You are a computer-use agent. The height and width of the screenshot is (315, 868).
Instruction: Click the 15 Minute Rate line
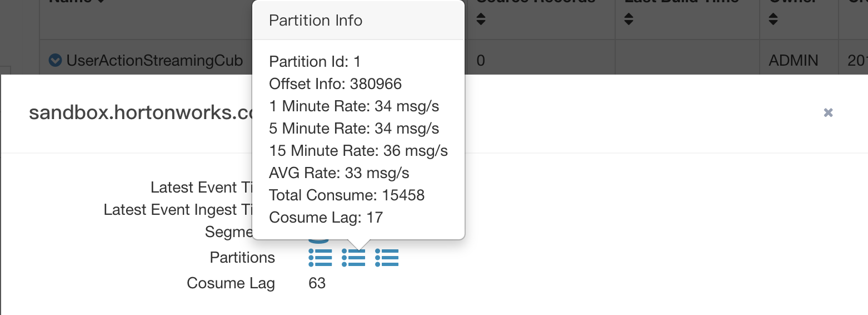pos(358,151)
